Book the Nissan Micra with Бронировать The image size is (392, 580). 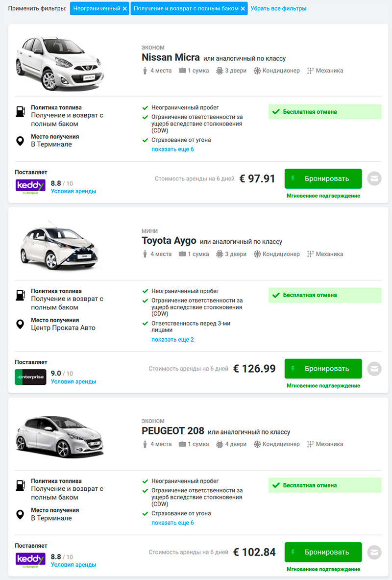coord(323,178)
